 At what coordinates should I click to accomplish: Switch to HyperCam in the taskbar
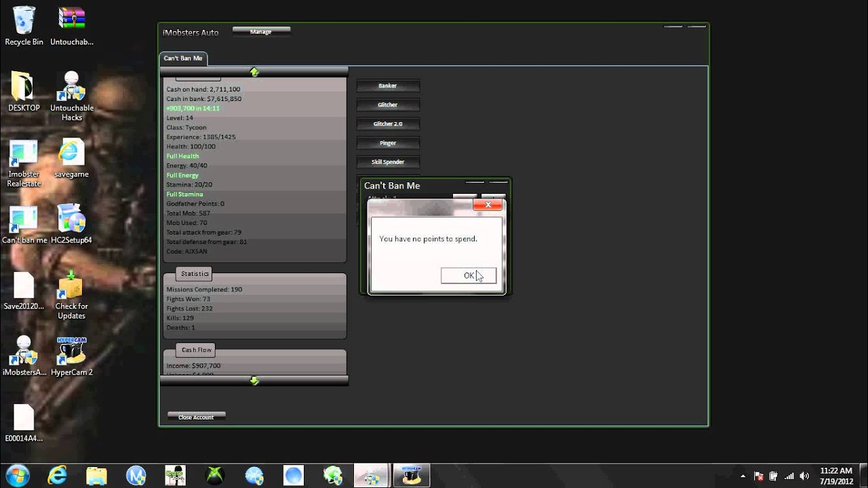click(x=411, y=475)
